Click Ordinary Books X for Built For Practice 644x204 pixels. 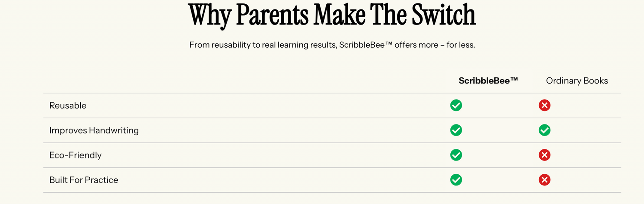pyautogui.click(x=544, y=180)
